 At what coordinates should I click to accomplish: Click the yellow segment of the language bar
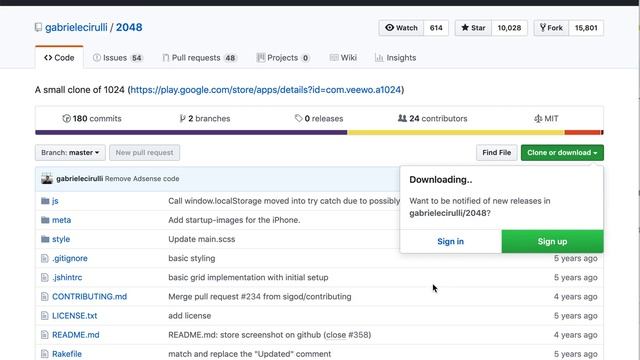pos(456,132)
